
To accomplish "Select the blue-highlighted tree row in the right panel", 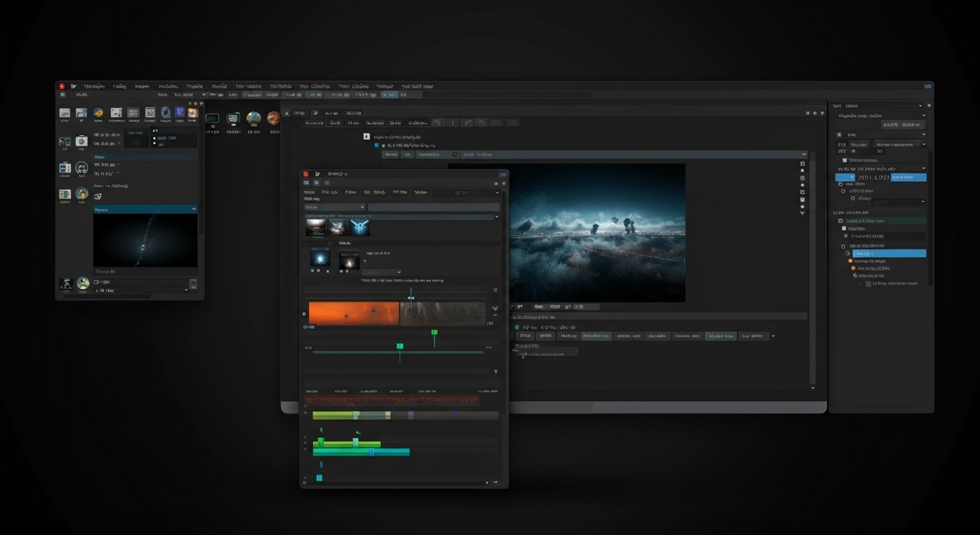I will click(x=888, y=254).
